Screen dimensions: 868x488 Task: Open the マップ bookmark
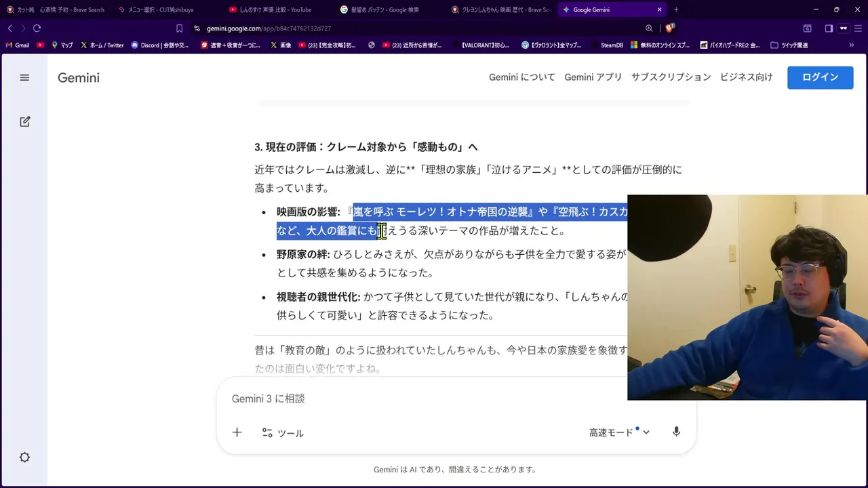tap(62, 45)
